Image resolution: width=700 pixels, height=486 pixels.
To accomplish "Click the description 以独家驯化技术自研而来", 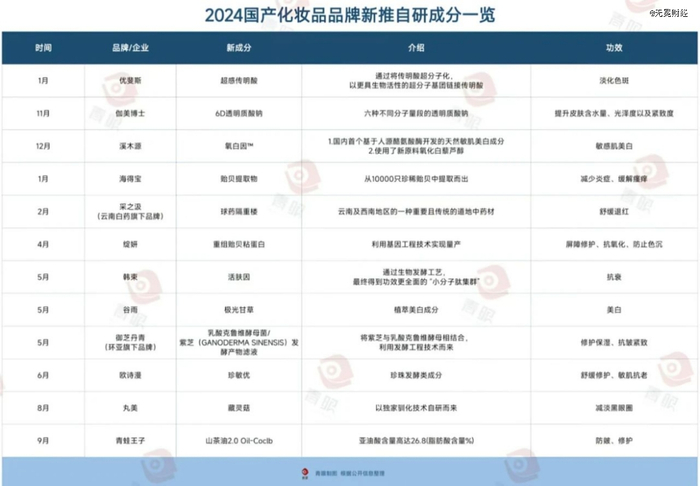I will (416, 408).
